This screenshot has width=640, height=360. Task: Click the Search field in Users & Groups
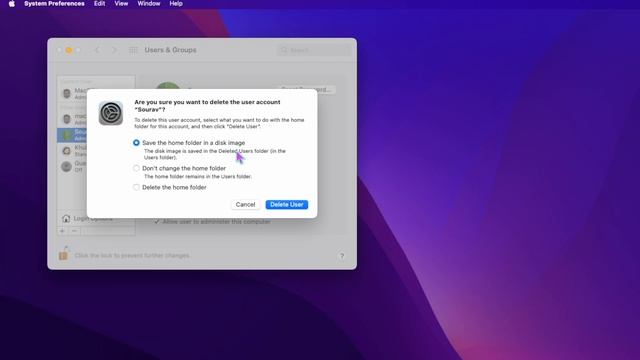[x=314, y=50]
